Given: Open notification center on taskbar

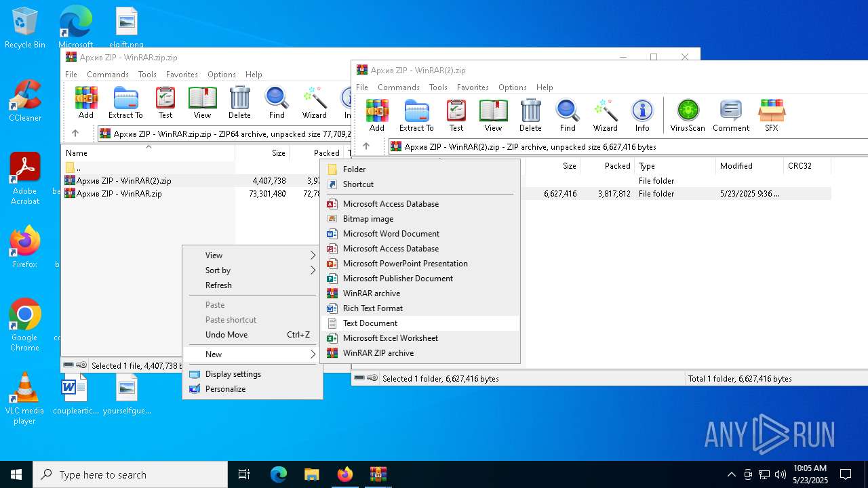Looking at the screenshot, I should click(846, 474).
